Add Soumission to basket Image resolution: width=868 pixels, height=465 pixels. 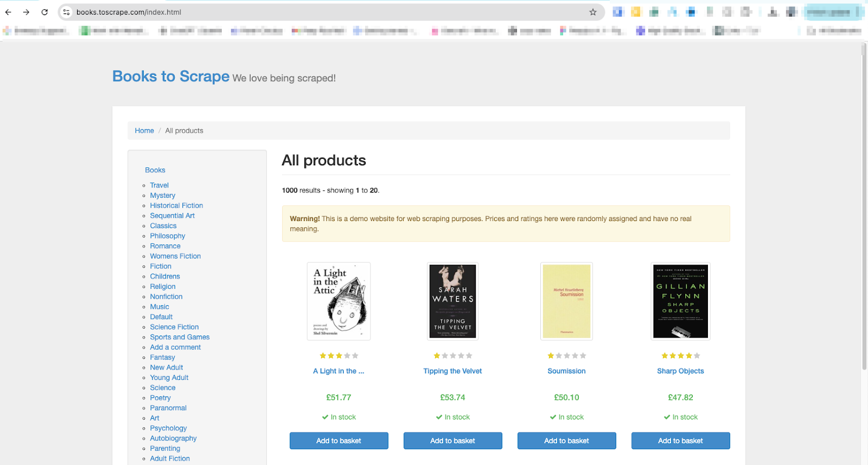point(566,441)
